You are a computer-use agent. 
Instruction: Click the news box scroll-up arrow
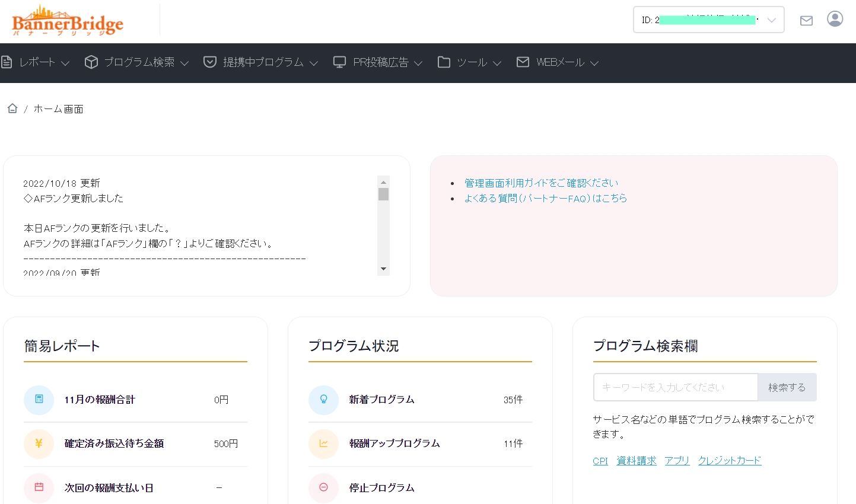pyautogui.click(x=383, y=182)
